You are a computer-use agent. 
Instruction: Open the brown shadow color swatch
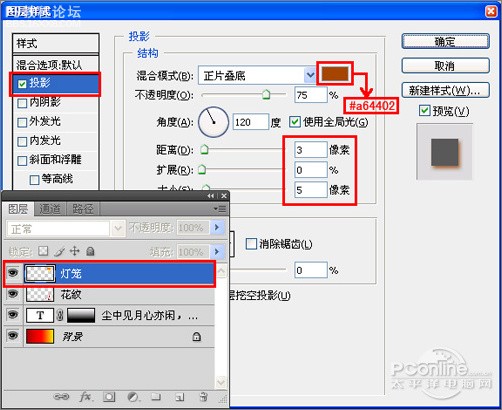(x=335, y=73)
